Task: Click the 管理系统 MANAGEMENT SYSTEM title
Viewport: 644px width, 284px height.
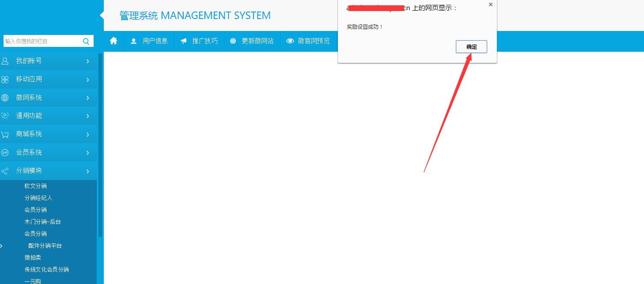Action: tap(195, 15)
